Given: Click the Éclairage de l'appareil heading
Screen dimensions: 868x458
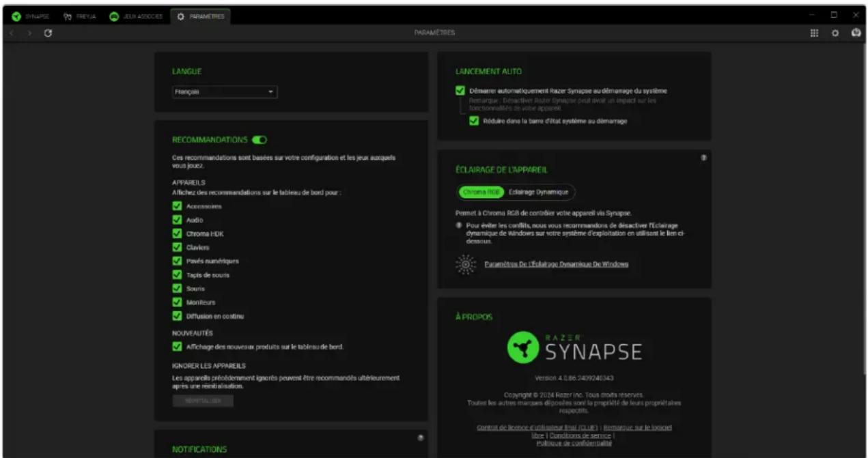Looking at the screenshot, I should click(x=501, y=170).
